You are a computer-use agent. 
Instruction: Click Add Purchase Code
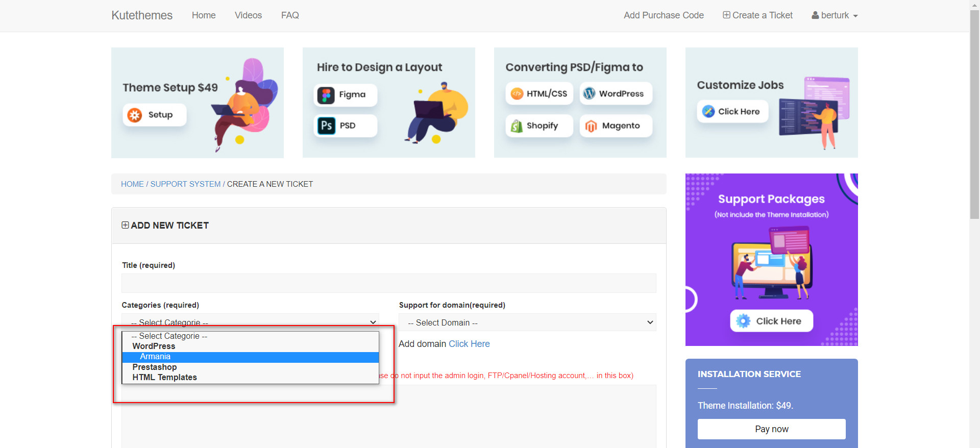[664, 15]
